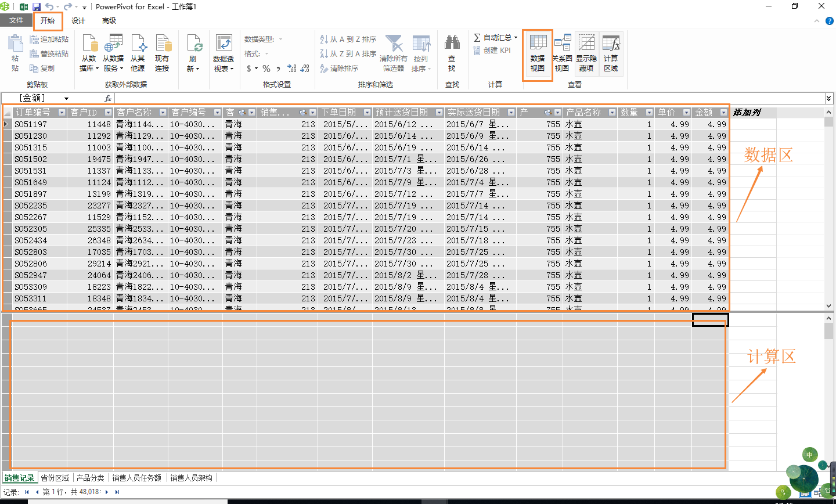836x504 pixels.
Task: Click decrease decimal places button
Action: coord(306,69)
